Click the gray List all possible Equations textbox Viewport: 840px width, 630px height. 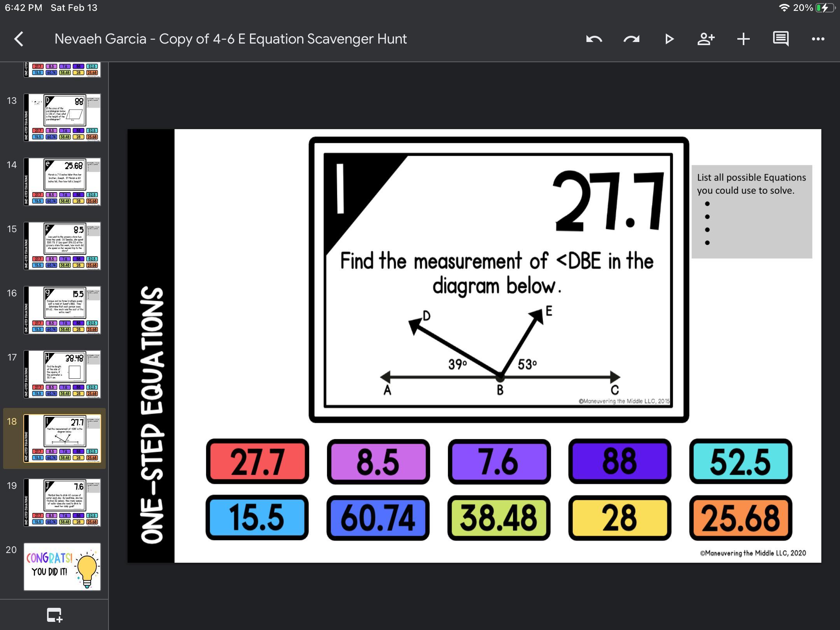751,212
